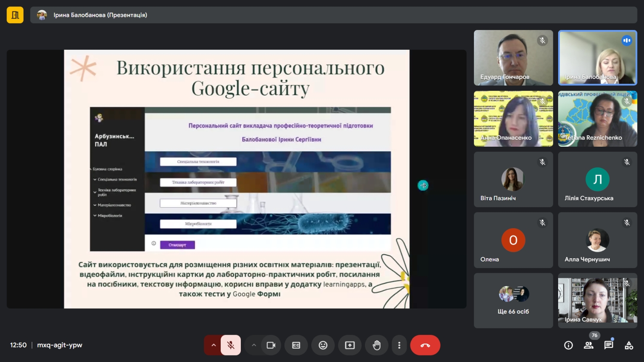Open the Ще 66 осіб tile
The height and width of the screenshot is (362, 644).
513,301
